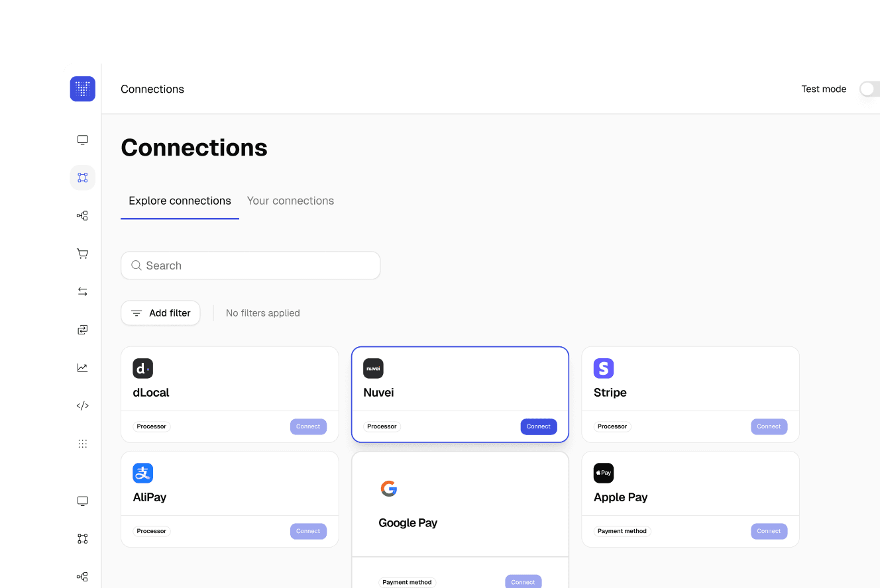This screenshot has height=588, width=880.
Task: Open the line chart analytics icon
Action: coord(82,367)
